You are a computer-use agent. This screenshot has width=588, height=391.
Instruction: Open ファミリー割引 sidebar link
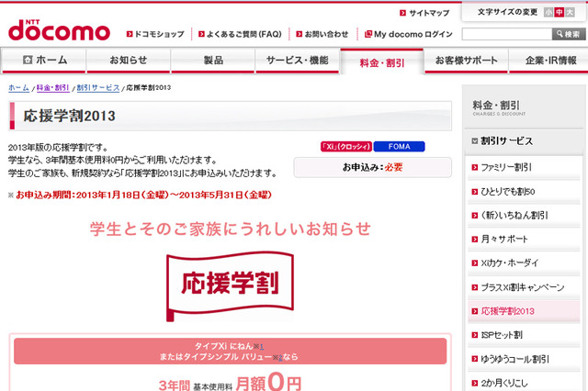(x=506, y=167)
